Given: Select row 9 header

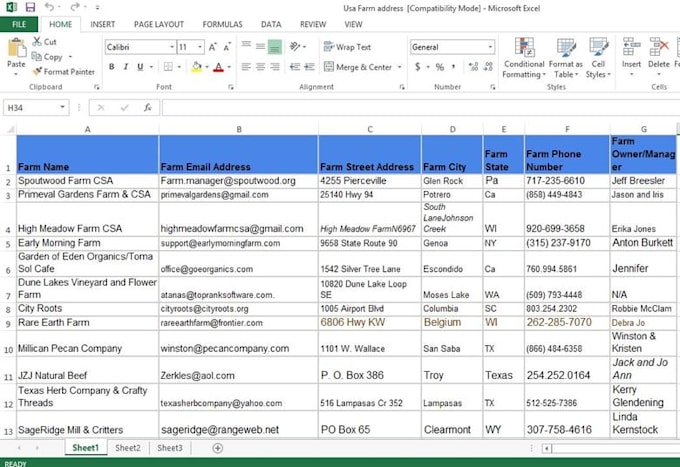Looking at the screenshot, I should pos(8,323).
